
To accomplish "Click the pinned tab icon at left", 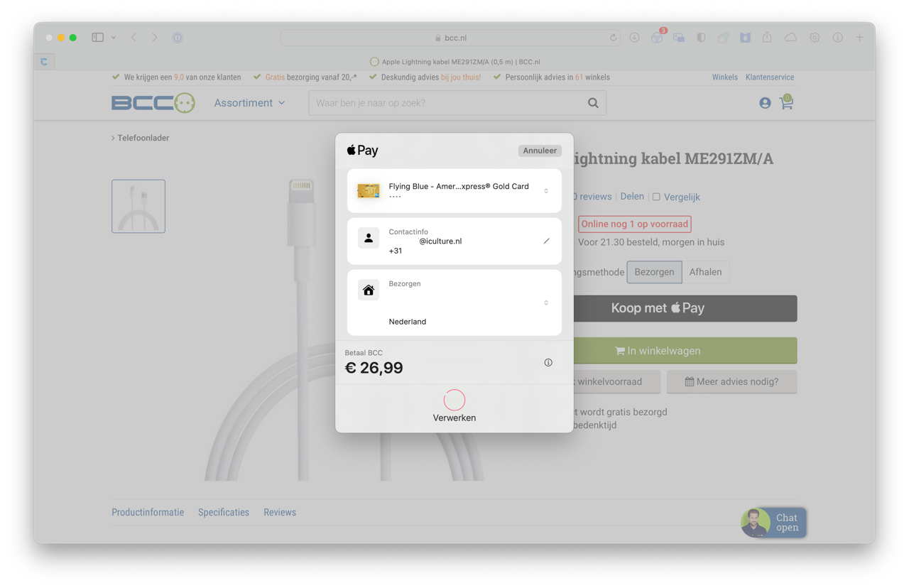I will tap(44, 62).
